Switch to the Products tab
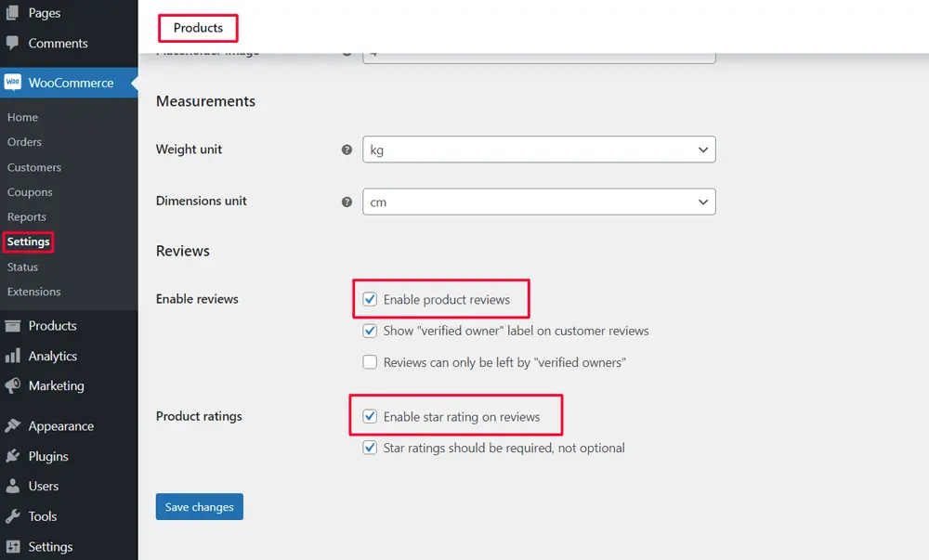Viewport: 929px width, 560px height. (x=197, y=28)
